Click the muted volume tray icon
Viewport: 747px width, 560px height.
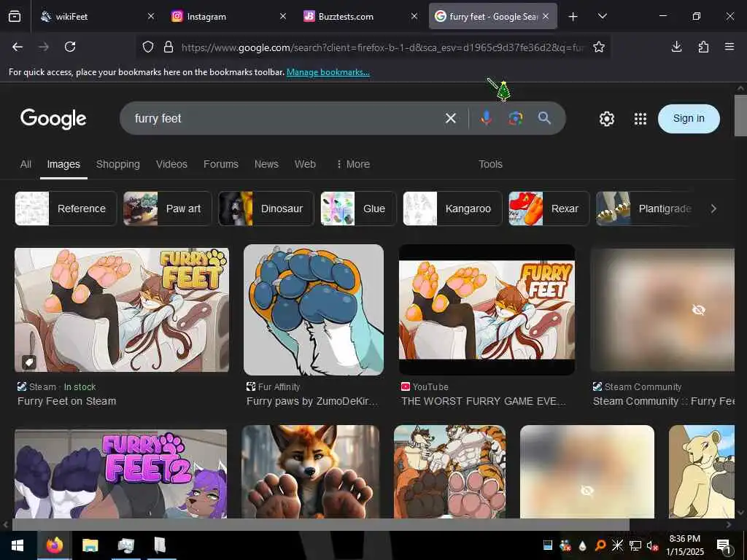pos(653,545)
